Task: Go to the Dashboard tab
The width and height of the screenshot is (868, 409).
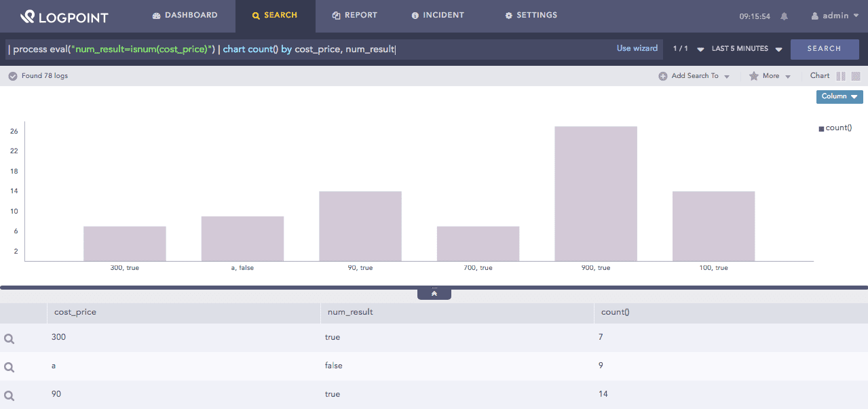Action: [x=185, y=15]
